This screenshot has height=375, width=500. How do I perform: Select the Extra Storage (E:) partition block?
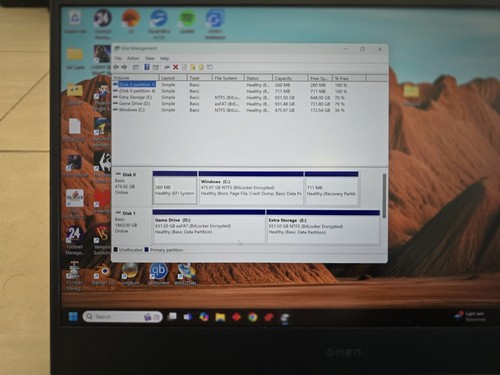coord(323,227)
